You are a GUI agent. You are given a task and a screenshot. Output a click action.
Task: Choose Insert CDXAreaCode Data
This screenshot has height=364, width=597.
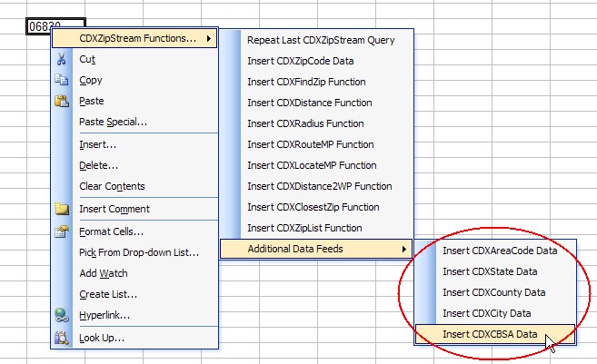500,251
